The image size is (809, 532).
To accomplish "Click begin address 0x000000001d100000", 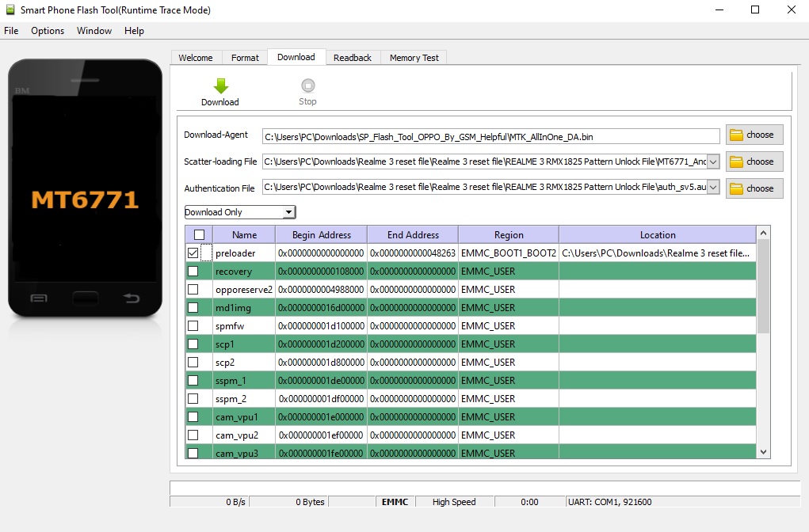I will pos(321,326).
